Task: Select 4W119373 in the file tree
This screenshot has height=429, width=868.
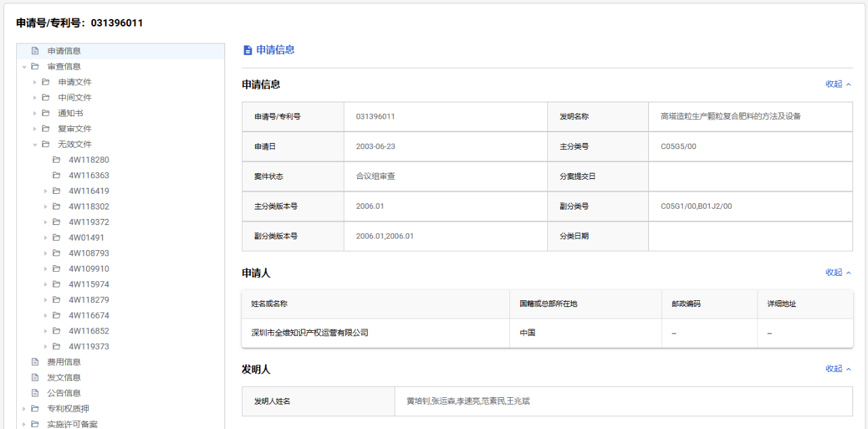Action: (x=89, y=347)
